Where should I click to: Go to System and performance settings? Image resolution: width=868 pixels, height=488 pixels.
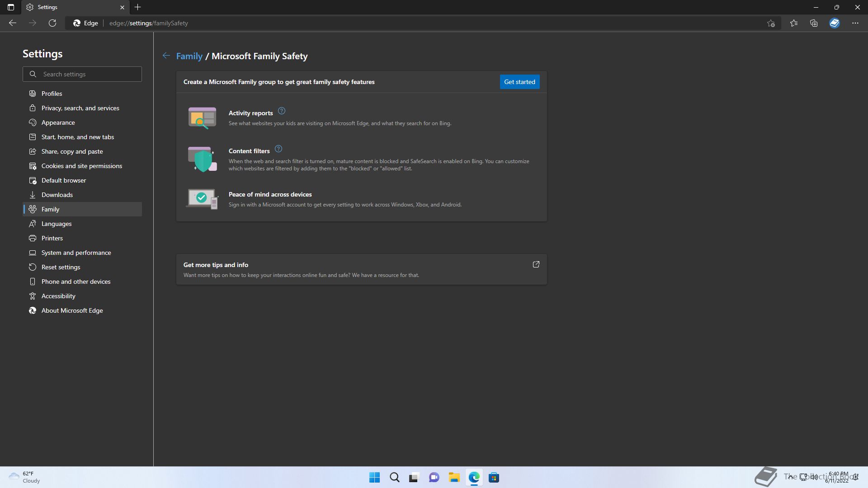(76, 253)
